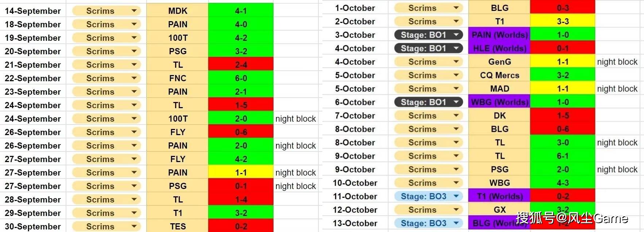The image size is (644, 232).
Task: Open the Scrims dropdown beside CQ Mercs
Action: (456, 75)
